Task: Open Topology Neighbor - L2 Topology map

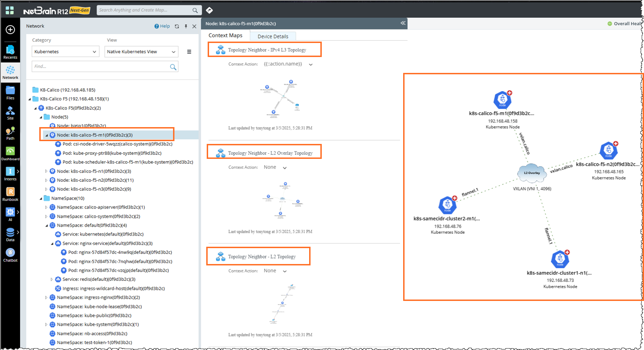Action: (x=262, y=257)
